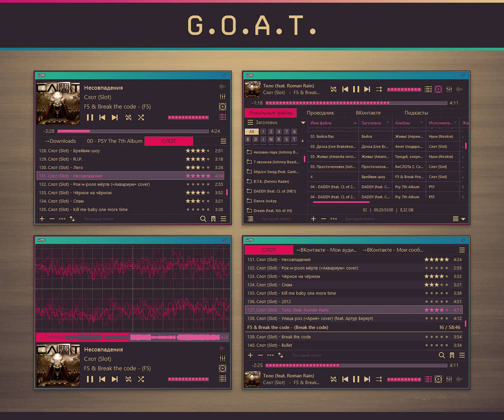Open playlist menu in bottom-right window tab bar

[462, 250]
